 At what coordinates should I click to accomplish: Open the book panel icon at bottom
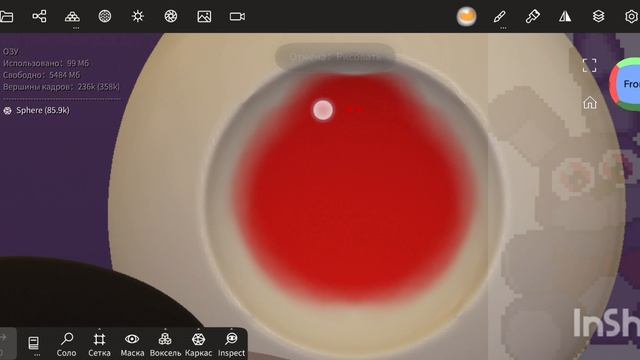tap(33, 343)
